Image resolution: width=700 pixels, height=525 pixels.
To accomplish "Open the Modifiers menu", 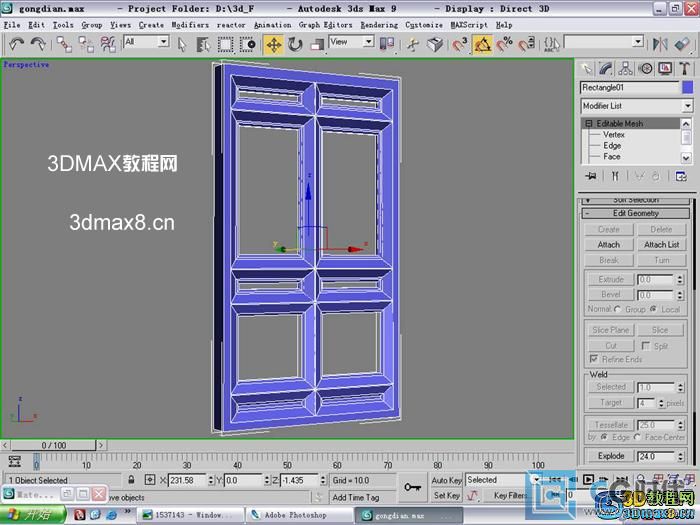I will pyautogui.click(x=190, y=25).
